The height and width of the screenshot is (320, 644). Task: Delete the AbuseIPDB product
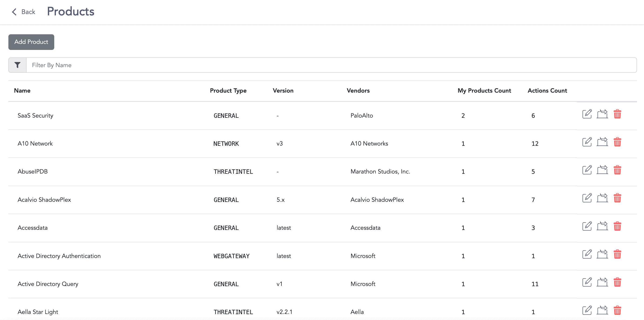pyautogui.click(x=618, y=170)
